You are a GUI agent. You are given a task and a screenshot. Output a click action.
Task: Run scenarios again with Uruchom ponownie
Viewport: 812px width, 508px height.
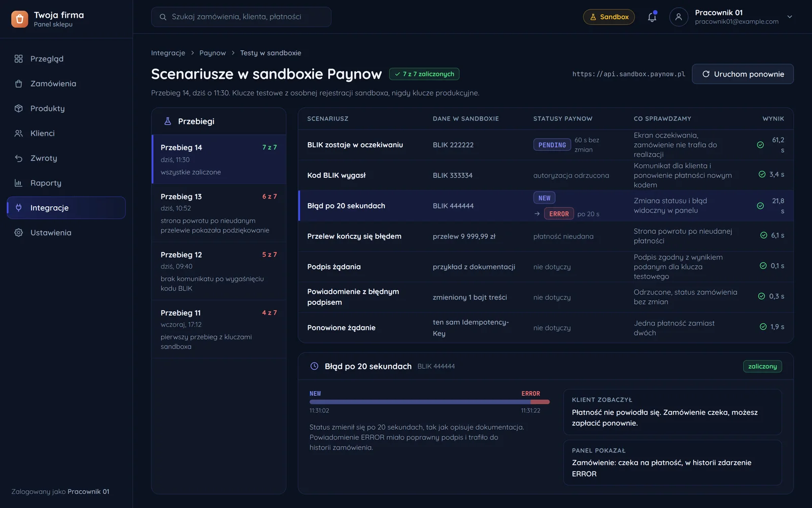click(742, 74)
